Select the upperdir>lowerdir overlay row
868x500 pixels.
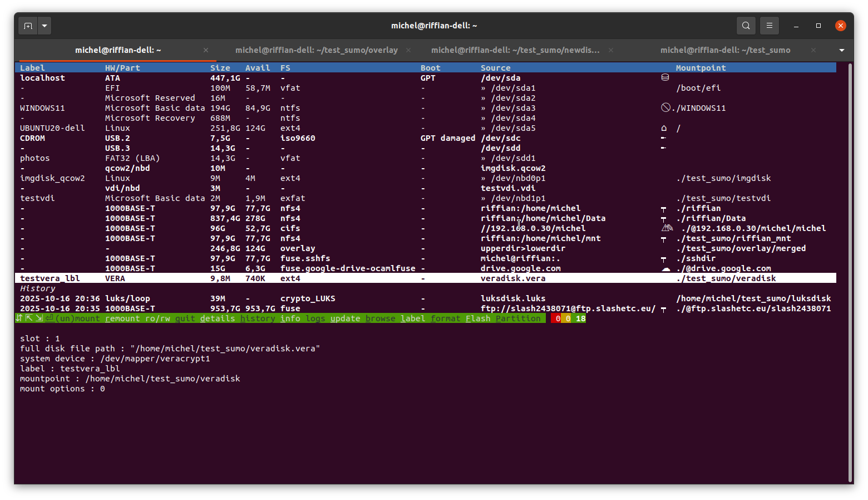tap(426, 248)
